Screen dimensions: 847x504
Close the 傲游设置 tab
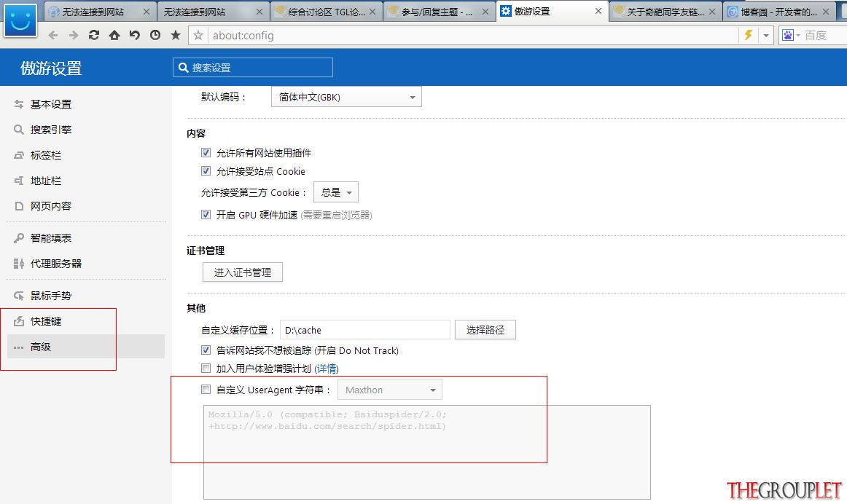598,11
